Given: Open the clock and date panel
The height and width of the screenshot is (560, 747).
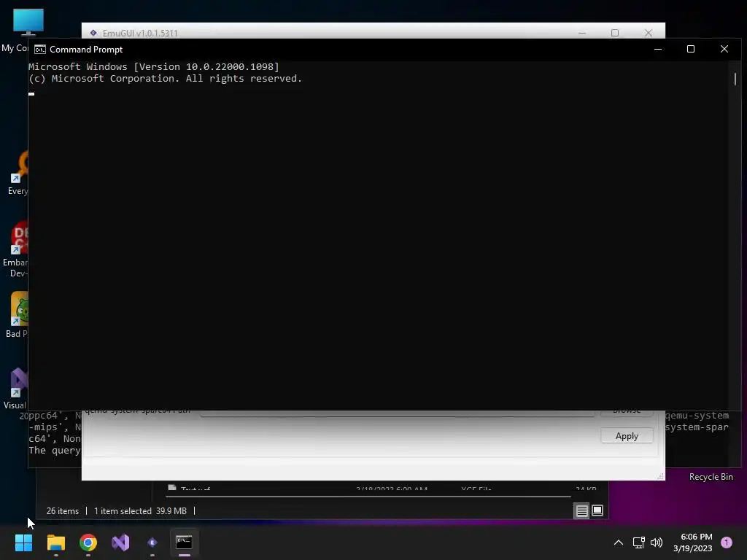Looking at the screenshot, I should [693, 542].
